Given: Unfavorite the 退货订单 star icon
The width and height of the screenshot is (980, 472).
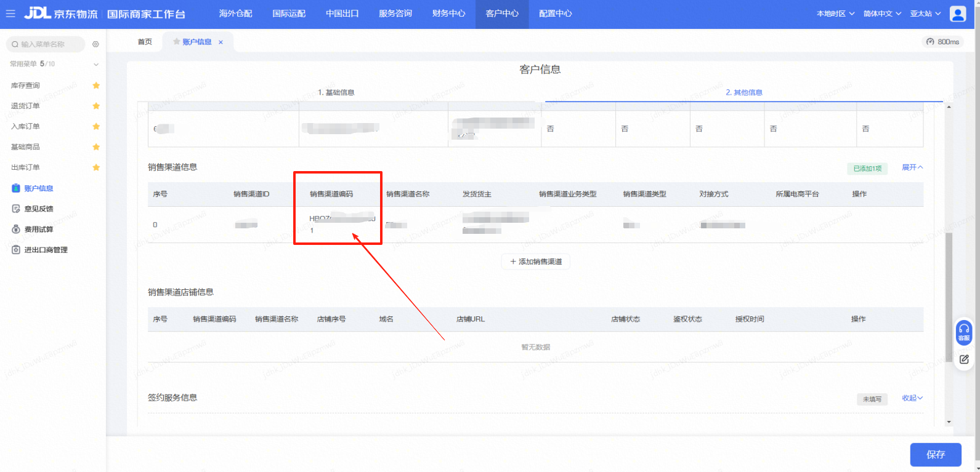Looking at the screenshot, I should [x=96, y=106].
